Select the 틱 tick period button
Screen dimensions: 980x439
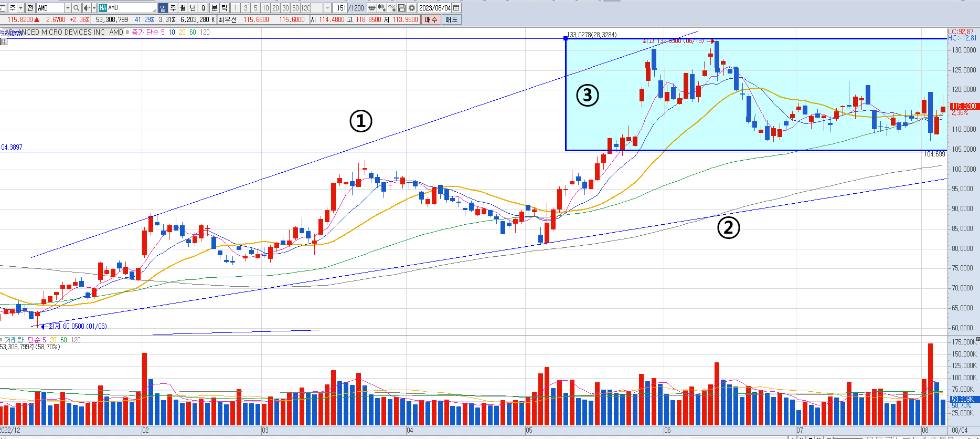click(x=224, y=8)
